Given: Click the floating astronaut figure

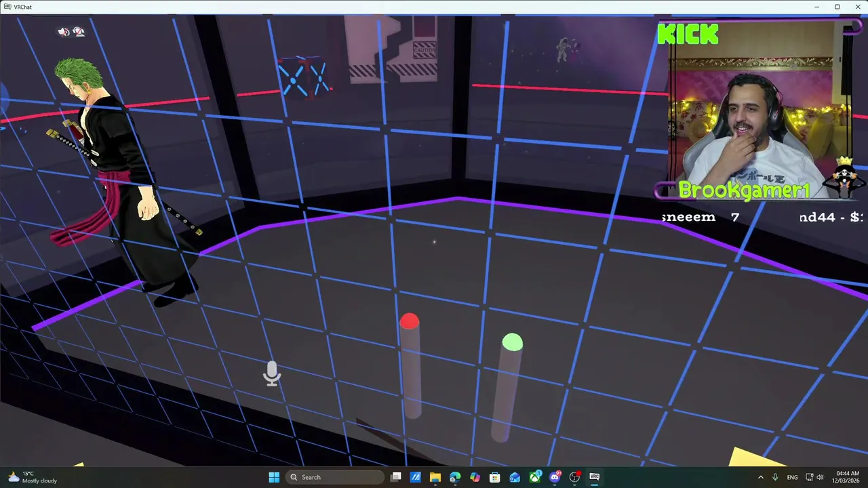Looking at the screenshot, I should 564,49.
